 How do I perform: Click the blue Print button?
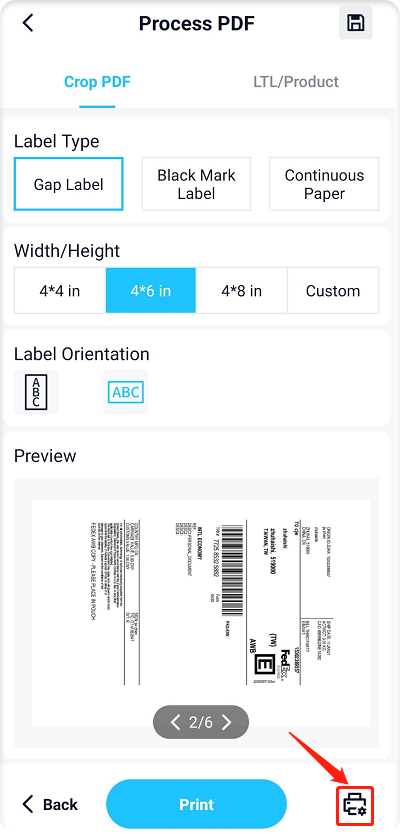click(x=196, y=804)
